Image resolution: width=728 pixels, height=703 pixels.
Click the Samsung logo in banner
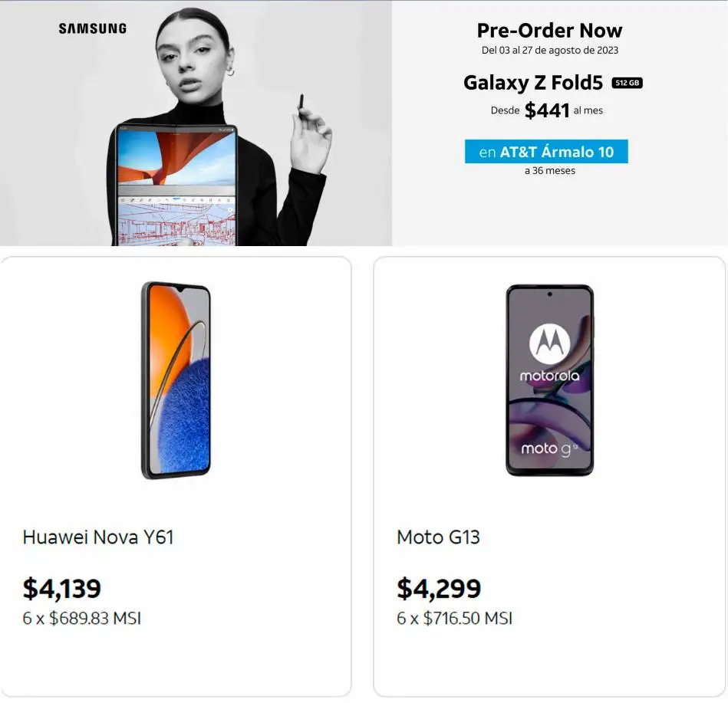click(92, 29)
